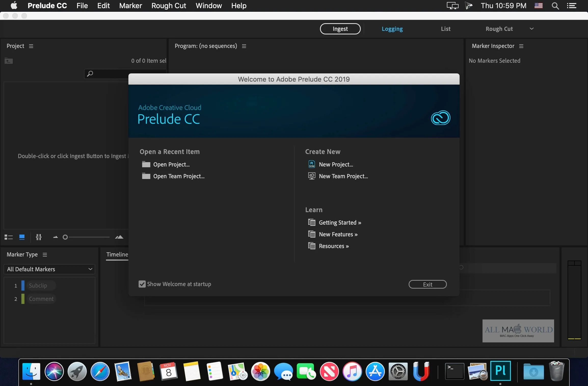Screen dimensions: 588x386
Task: Open the Marker menu in the menu bar
Action: pyautogui.click(x=130, y=6)
